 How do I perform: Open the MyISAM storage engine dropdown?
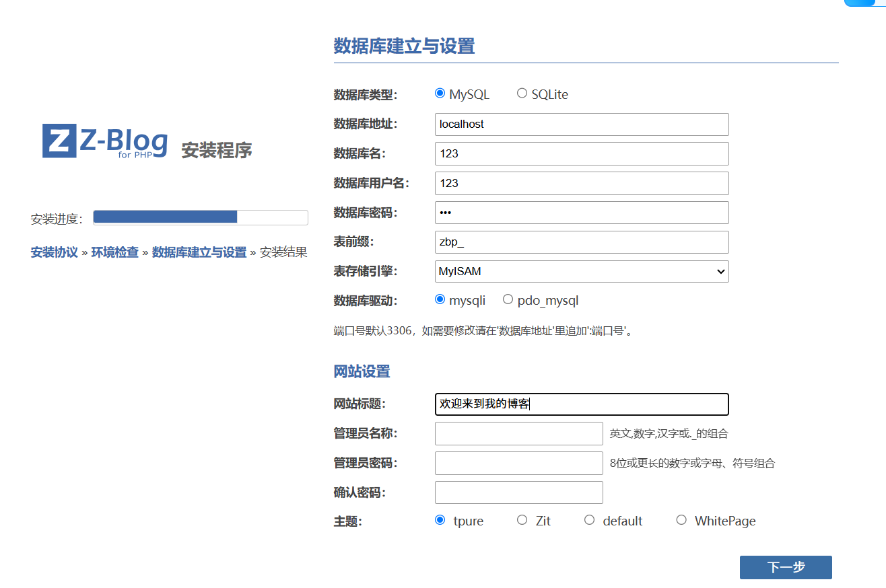point(582,271)
